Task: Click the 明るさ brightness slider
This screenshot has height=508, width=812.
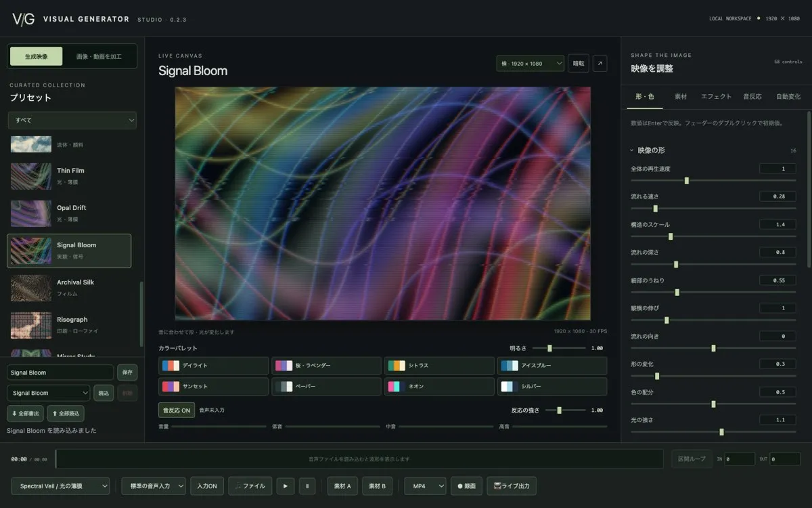Action: pos(559,348)
